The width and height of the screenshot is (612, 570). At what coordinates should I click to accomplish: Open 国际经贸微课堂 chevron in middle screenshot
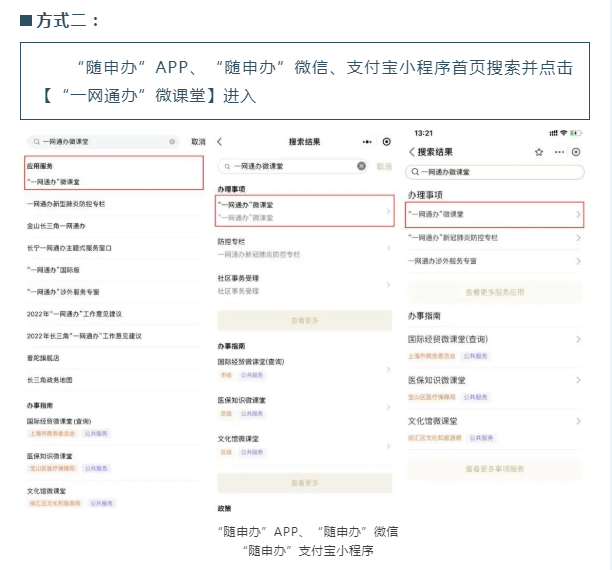[x=388, y=369]
